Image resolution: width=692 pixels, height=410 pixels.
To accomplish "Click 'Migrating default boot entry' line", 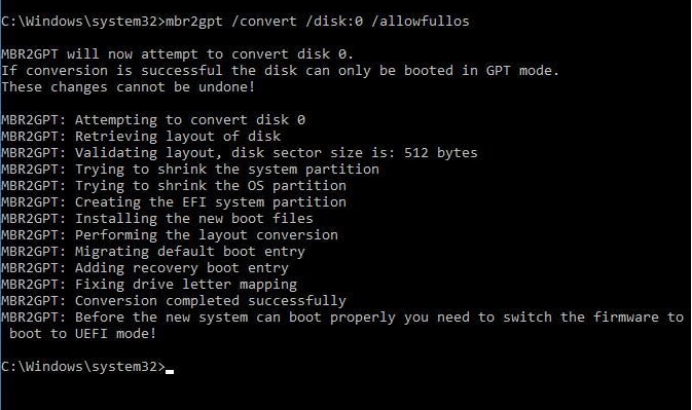I will click(x=190, y=252).
